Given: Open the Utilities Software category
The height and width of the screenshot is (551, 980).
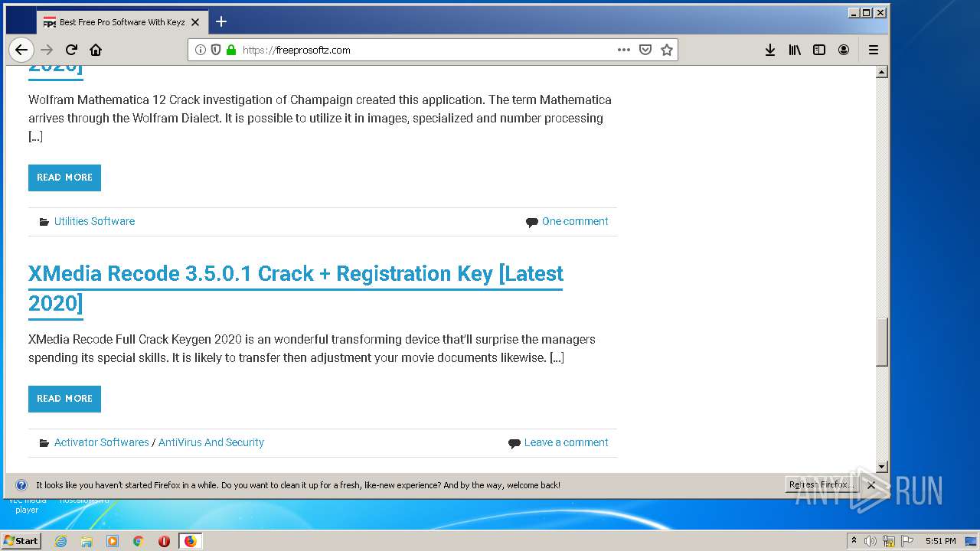Looking at the screenshot, I should point(94,221).
